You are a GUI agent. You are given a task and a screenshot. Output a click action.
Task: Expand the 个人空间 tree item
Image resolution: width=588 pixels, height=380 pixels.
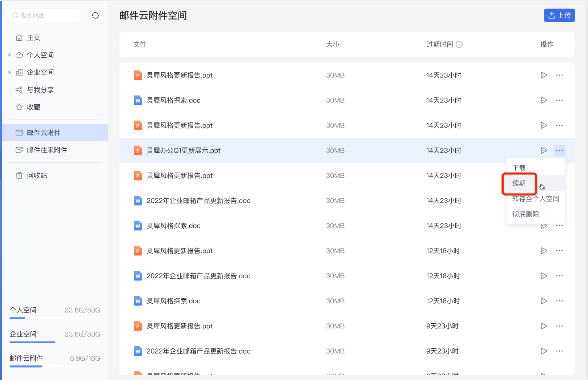tap(9, 54)
